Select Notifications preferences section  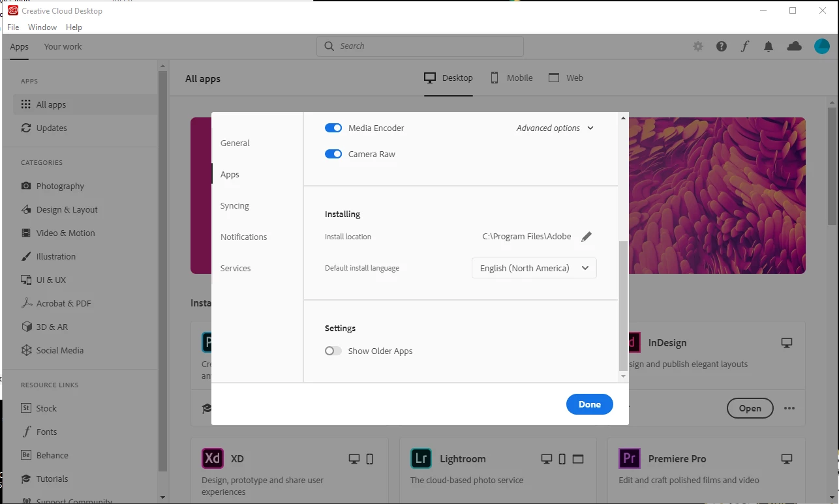(x=243, y=237)
